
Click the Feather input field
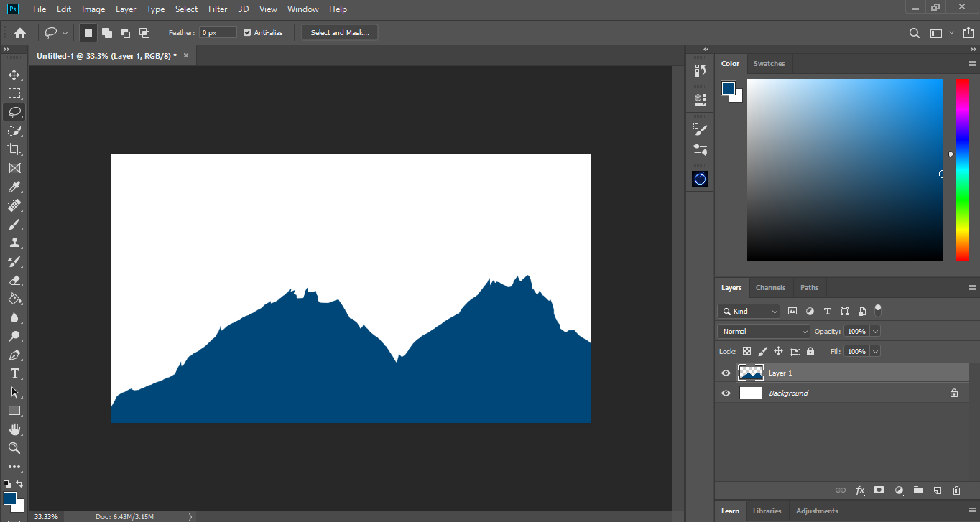click(x=218, y=33)
